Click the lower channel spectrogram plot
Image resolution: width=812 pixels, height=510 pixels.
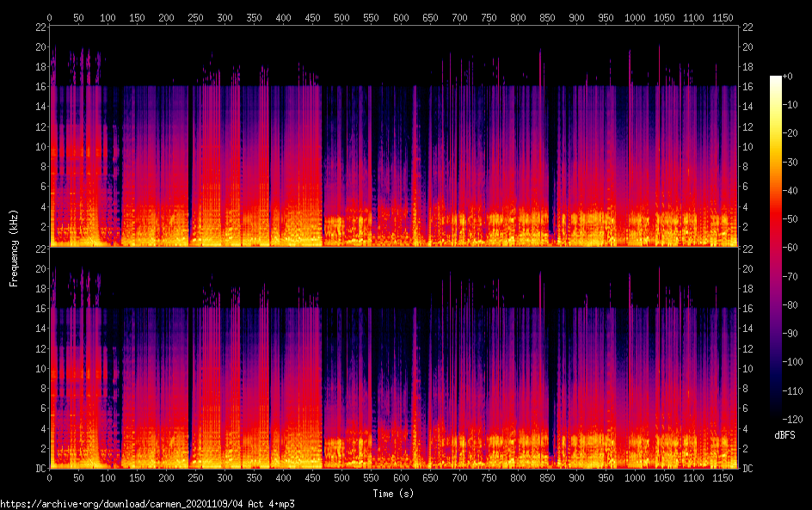[394, 358]
